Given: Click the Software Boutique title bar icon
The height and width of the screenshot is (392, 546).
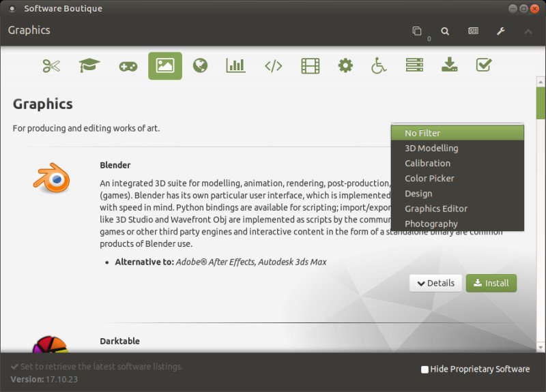Looking at the screenshot, I should tap(12, 9).
